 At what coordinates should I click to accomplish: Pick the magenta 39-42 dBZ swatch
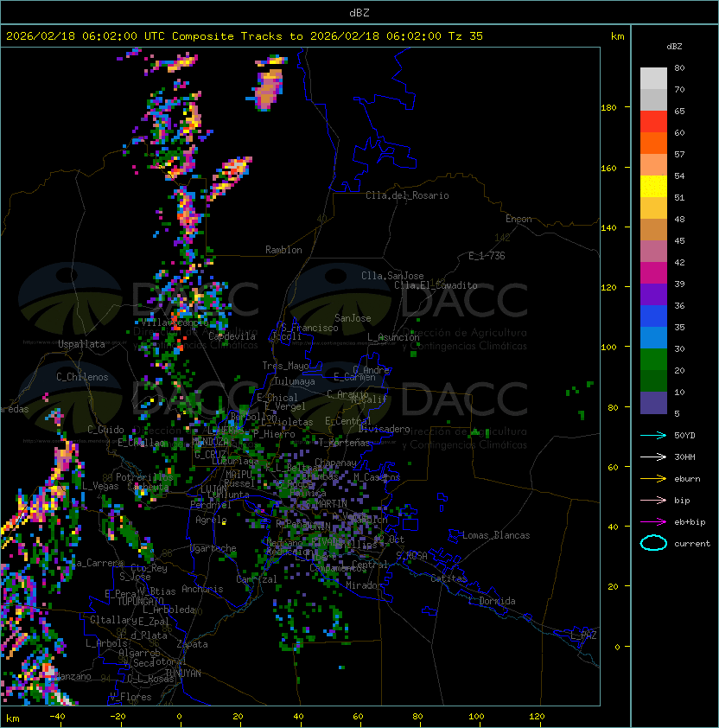coord(653,273)
